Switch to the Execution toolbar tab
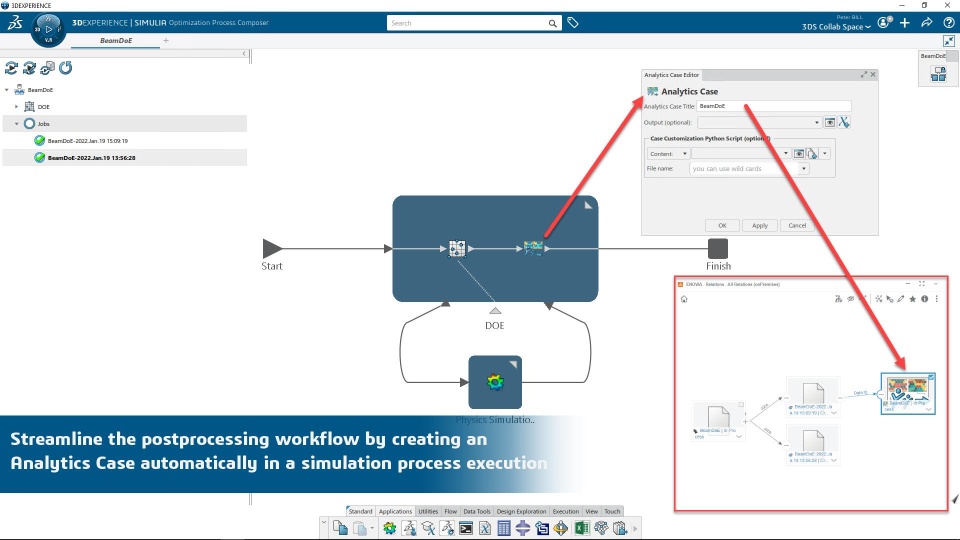The image size is (960, 540). [x=565, y=511]
